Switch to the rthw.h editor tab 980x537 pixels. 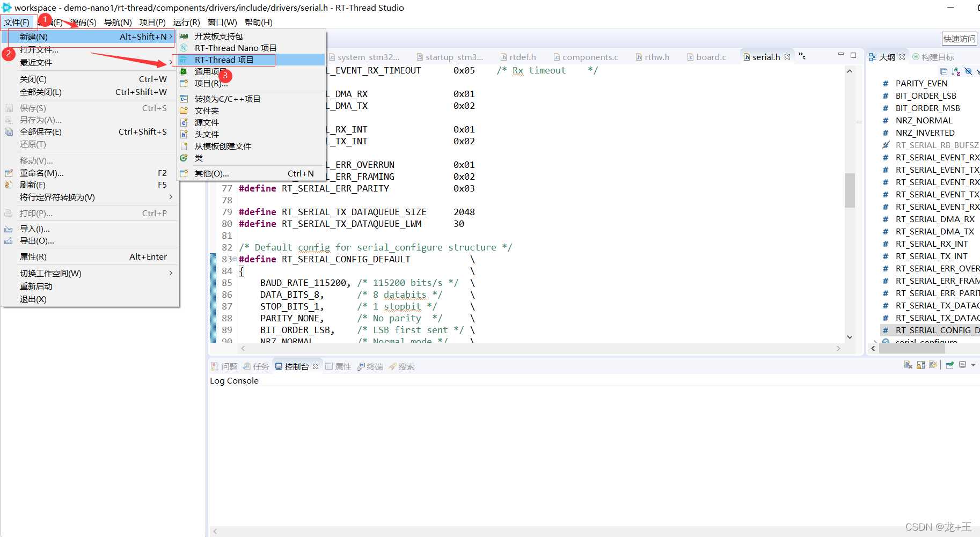click(653, 57)
